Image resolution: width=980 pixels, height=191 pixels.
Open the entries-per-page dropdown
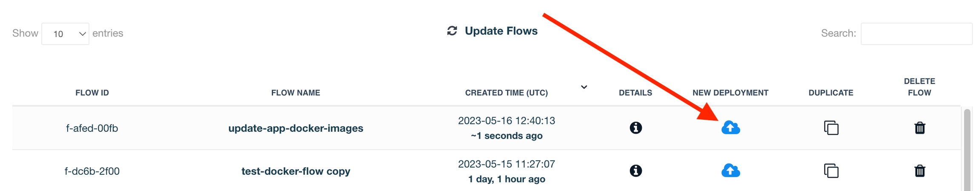click(65, 34)
